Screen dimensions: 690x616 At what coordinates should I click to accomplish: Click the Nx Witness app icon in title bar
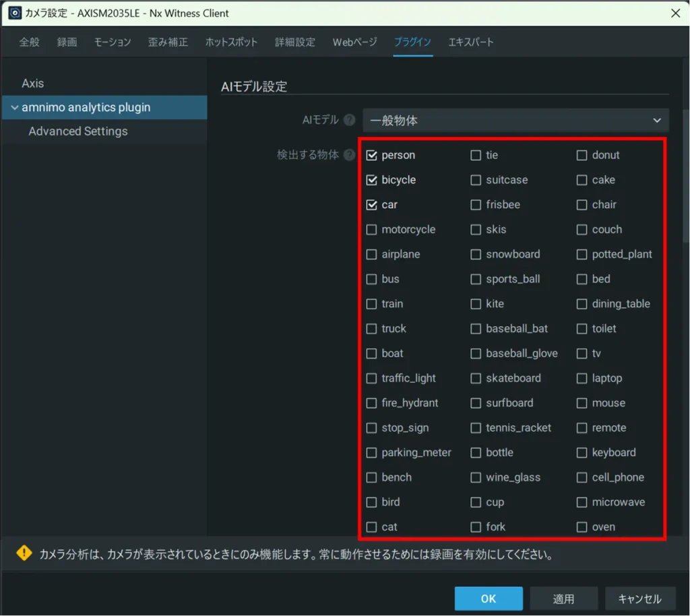click(14, 13)
